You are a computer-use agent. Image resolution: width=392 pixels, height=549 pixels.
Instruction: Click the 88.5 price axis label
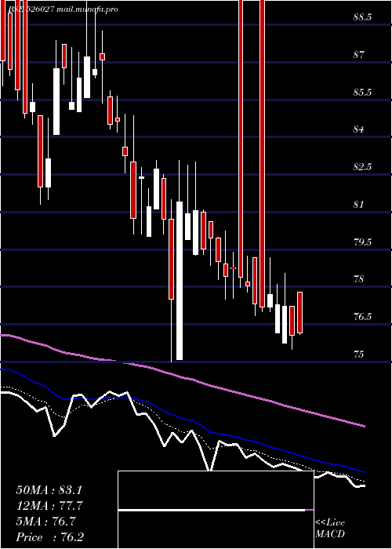[x=362, y=17]
